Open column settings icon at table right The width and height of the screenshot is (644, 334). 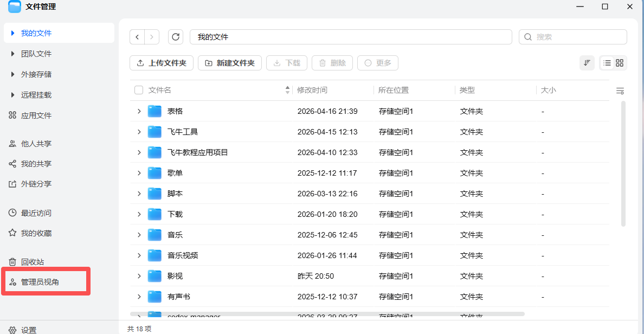click(620, 91)
